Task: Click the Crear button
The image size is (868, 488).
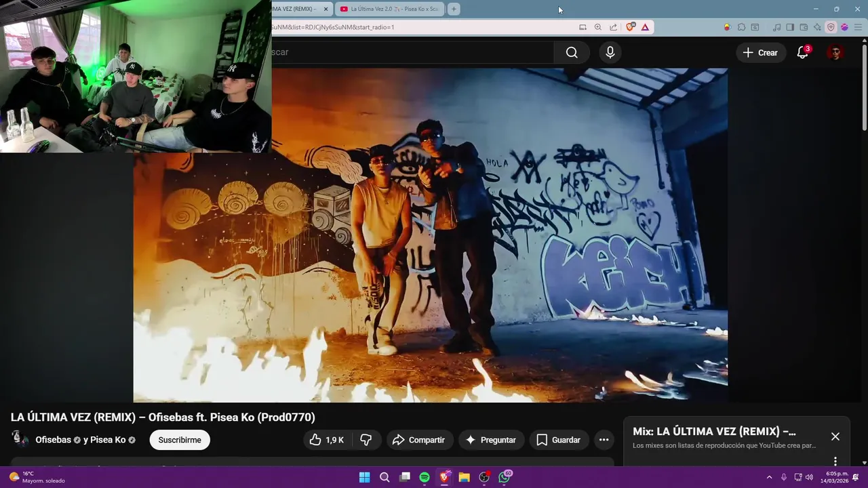Action: pos(760,52)
